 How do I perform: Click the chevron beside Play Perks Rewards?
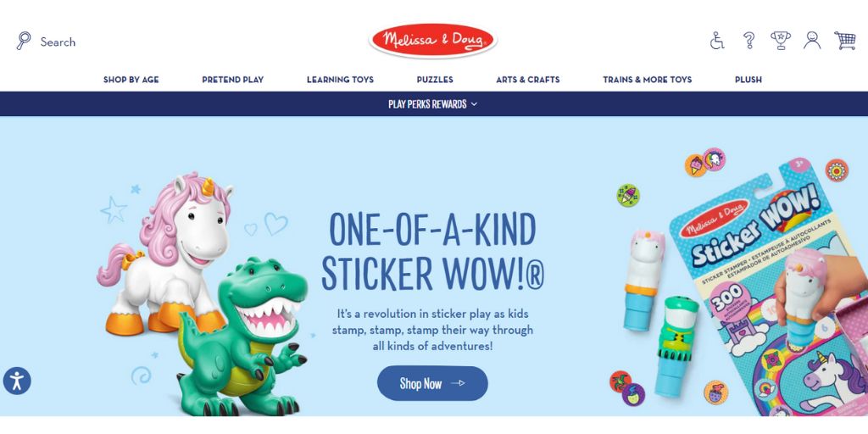[x=474, y=104]
